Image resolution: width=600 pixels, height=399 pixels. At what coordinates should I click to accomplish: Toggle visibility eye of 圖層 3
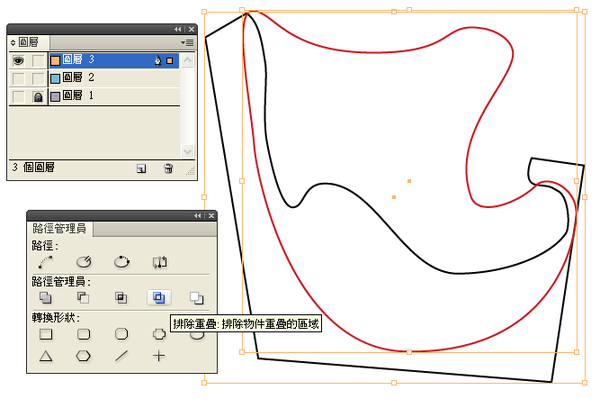(18, 60)
